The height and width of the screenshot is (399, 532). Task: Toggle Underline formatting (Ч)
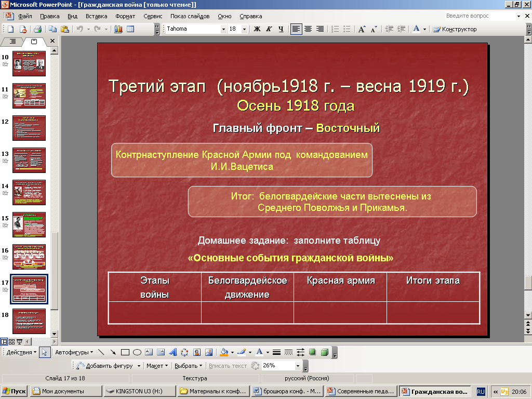pos(281,29)
